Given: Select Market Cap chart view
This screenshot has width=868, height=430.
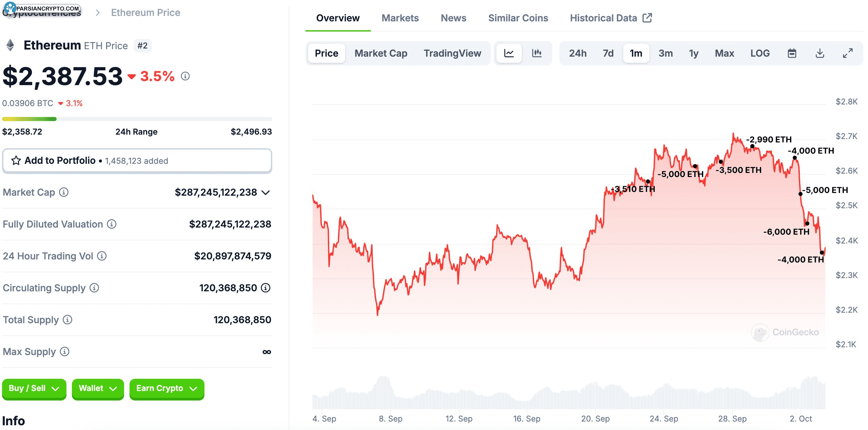Looking at the screenshot, I should tap(381, 53).
